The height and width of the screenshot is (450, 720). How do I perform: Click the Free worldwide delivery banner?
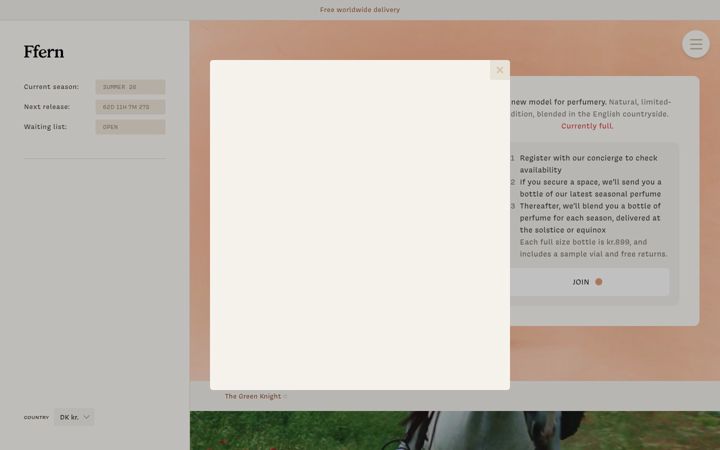360,10
